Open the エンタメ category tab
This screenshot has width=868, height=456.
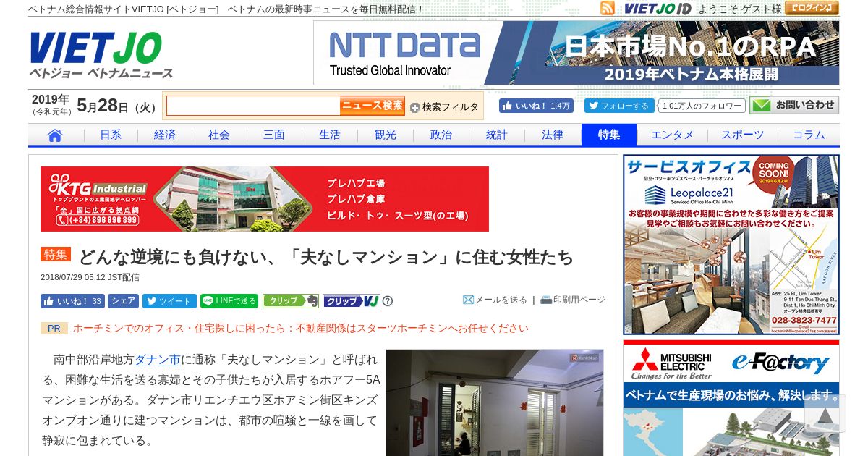(672, 135)
